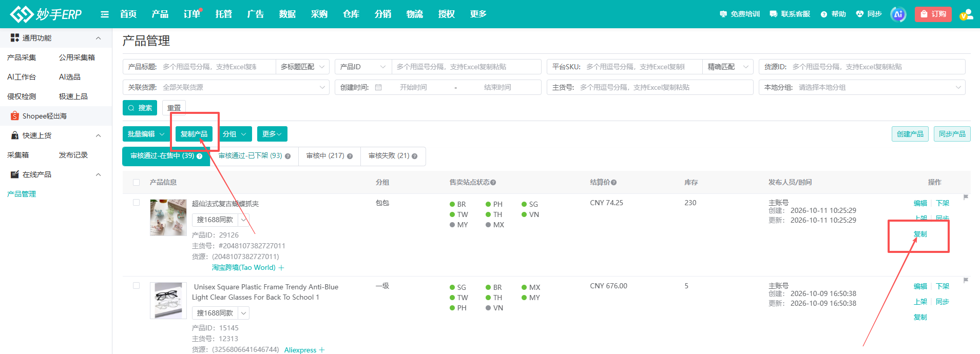980x354 pixels.
Task: Click the 免费培训 icon
Action: [723, 14]
